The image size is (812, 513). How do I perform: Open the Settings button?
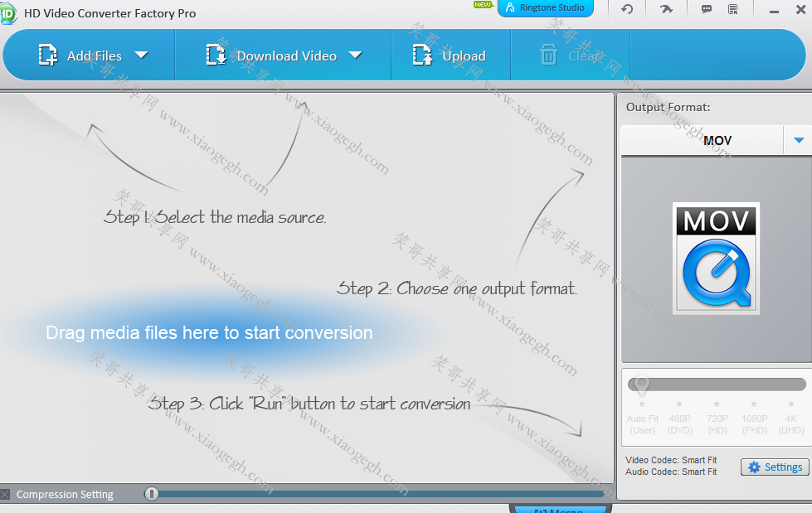[775, 467]
